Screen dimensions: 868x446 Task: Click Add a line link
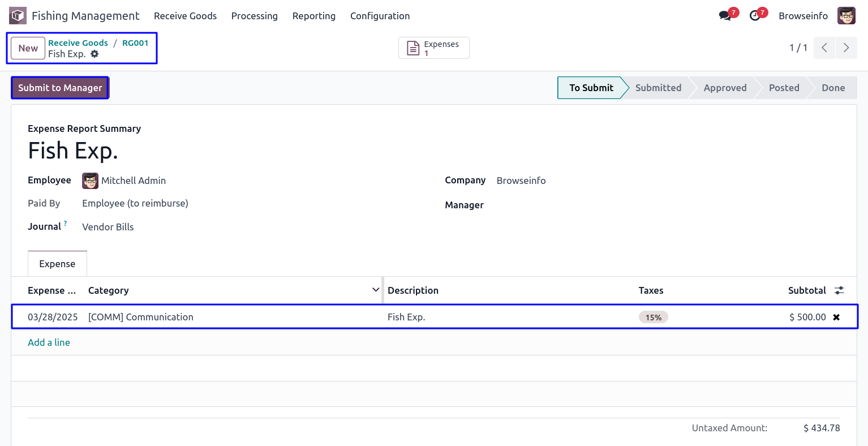(x=49, y=342)
